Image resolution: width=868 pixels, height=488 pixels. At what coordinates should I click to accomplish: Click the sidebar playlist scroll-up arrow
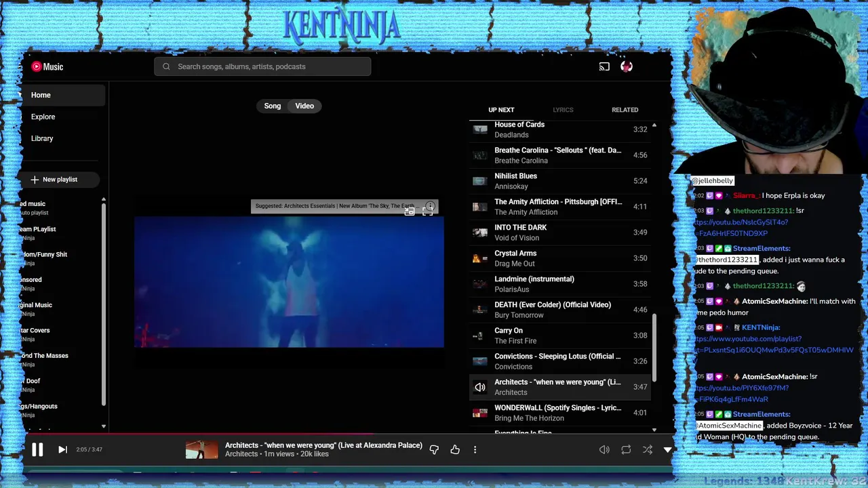click(x=104, y=200)
